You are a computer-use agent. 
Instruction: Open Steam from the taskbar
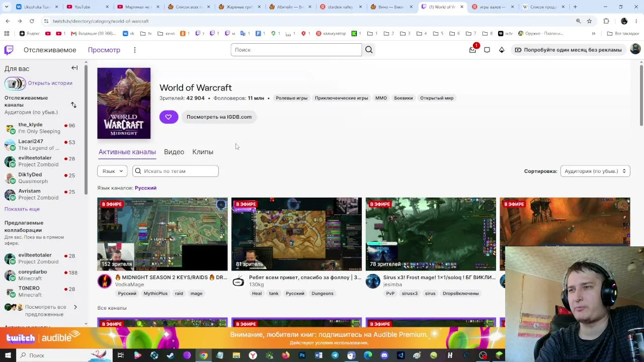[x=171, y=355]
